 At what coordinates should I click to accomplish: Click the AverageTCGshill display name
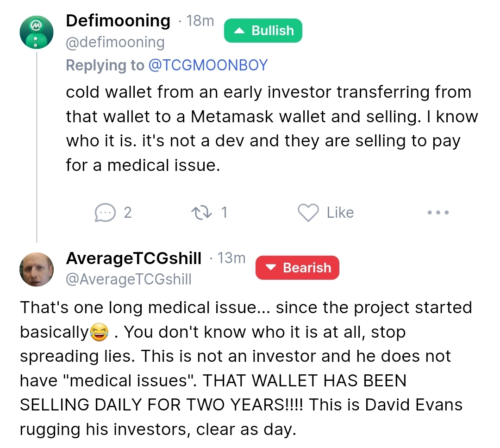[134, 258]
